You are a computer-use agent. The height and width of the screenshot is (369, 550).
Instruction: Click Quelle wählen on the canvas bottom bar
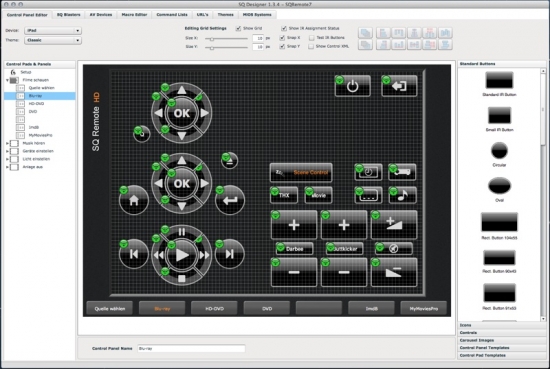[x=110, y=309]
